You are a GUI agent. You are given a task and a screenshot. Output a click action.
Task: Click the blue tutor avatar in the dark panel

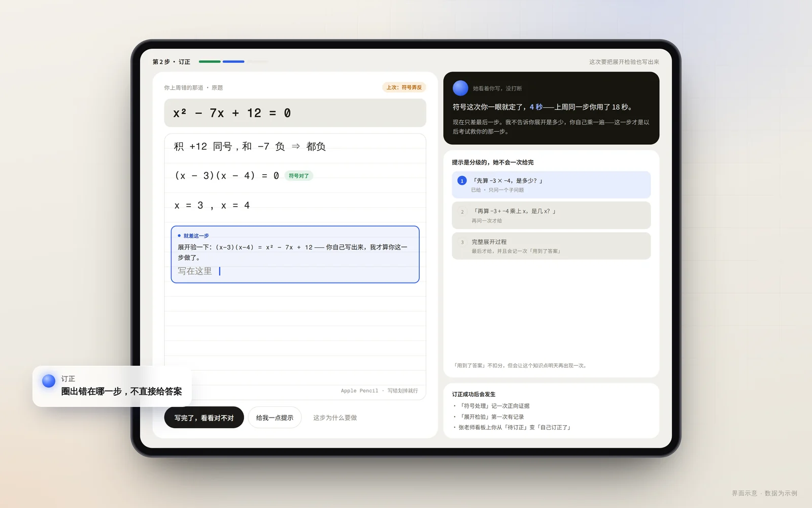[460, 88]
